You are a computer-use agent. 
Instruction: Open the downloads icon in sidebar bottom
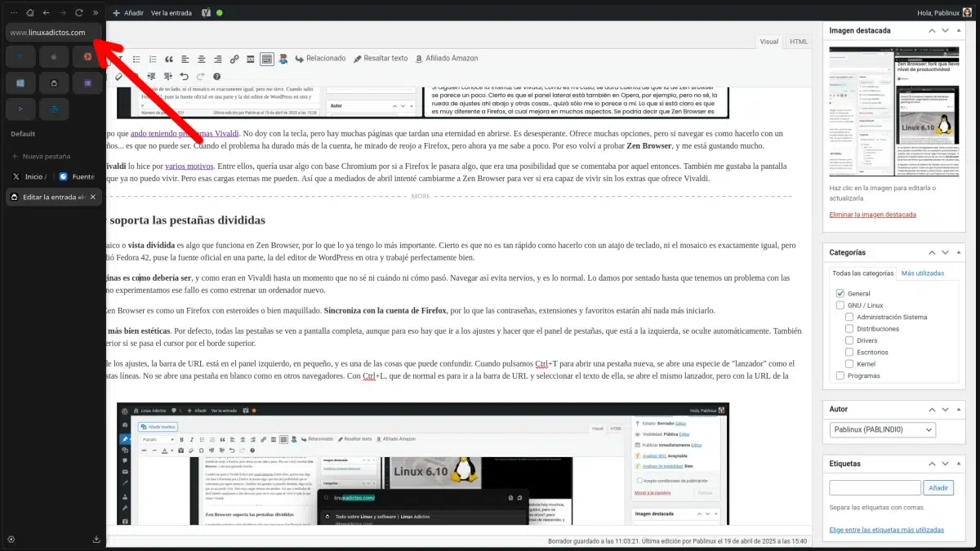pyautogui.click(x=96, y=539)
